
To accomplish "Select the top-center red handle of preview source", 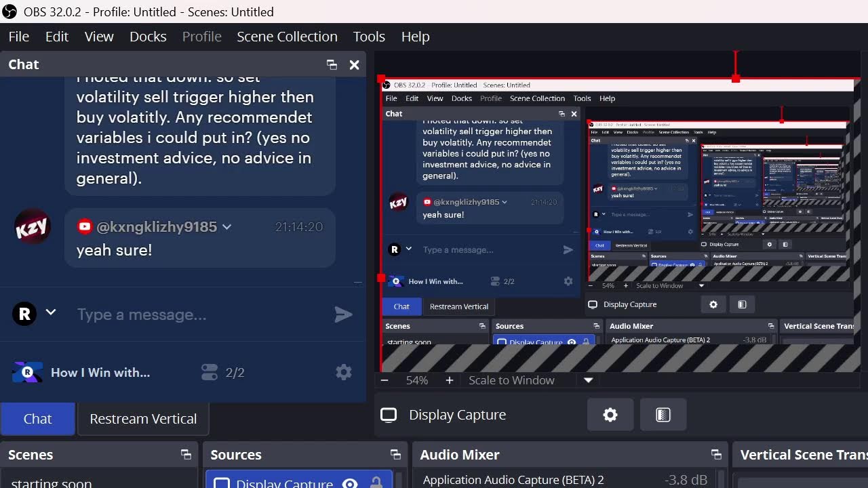I will 736,79.
